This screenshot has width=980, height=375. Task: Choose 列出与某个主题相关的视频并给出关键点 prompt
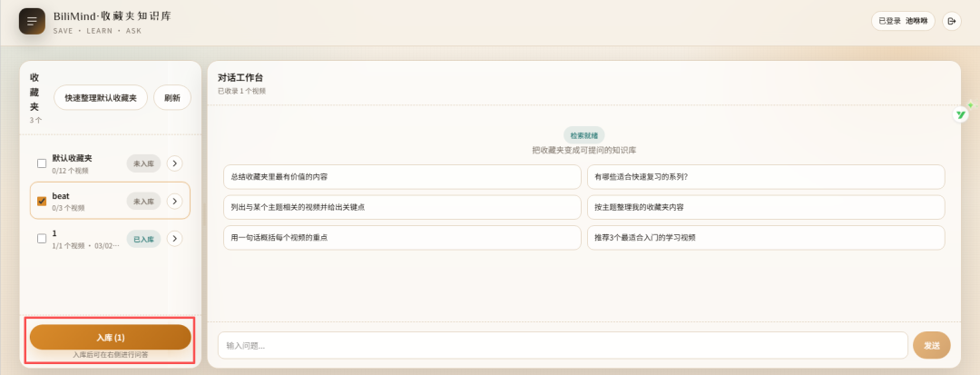[x=402, y=207]
